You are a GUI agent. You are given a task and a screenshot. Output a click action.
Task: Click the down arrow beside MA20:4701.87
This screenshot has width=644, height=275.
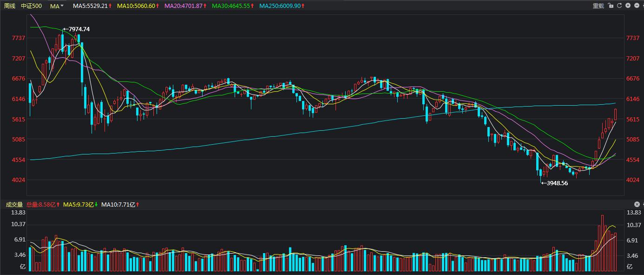(205, 6)
